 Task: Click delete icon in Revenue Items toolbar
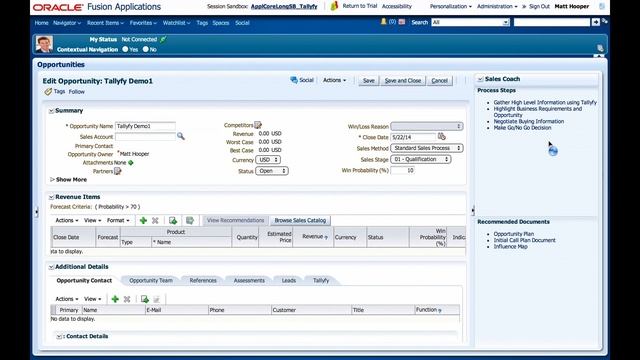(155, 220)
